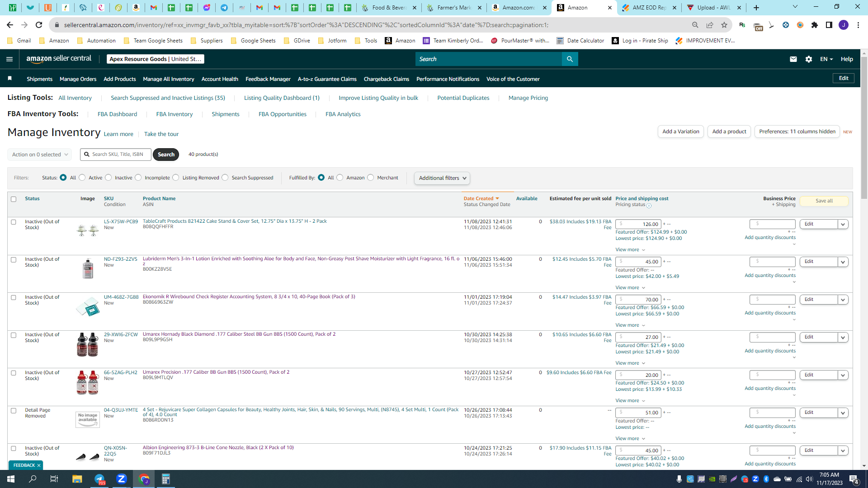
Task: Open the settings gear in Seller Central
Action: point(809,59)
